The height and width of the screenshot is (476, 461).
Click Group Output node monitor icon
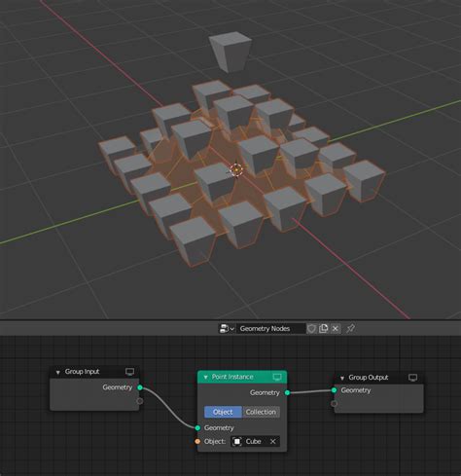[412, 378]
